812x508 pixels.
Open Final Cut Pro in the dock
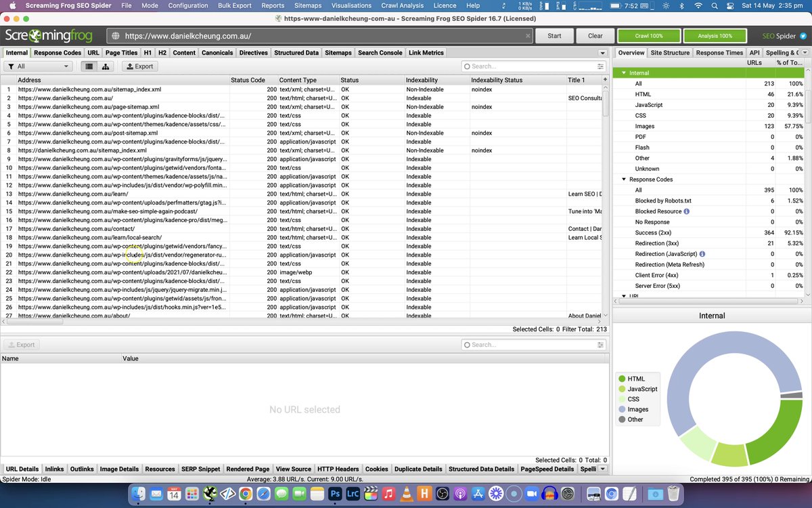click(371, 494)
